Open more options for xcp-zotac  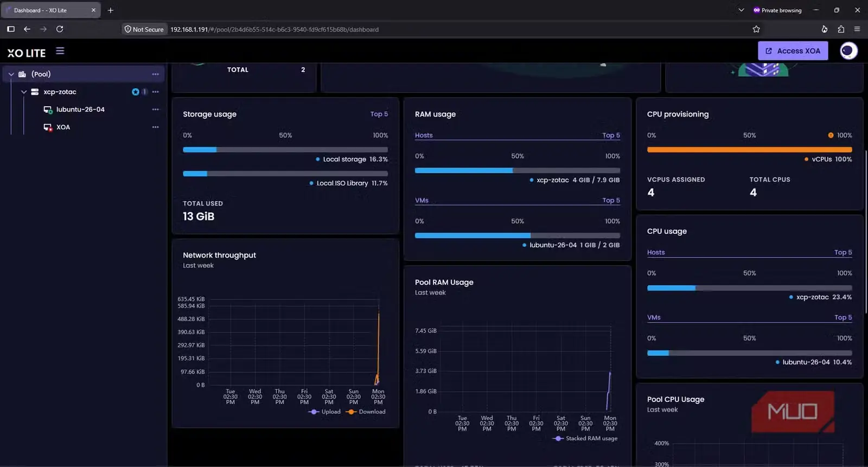click(156, 92)
